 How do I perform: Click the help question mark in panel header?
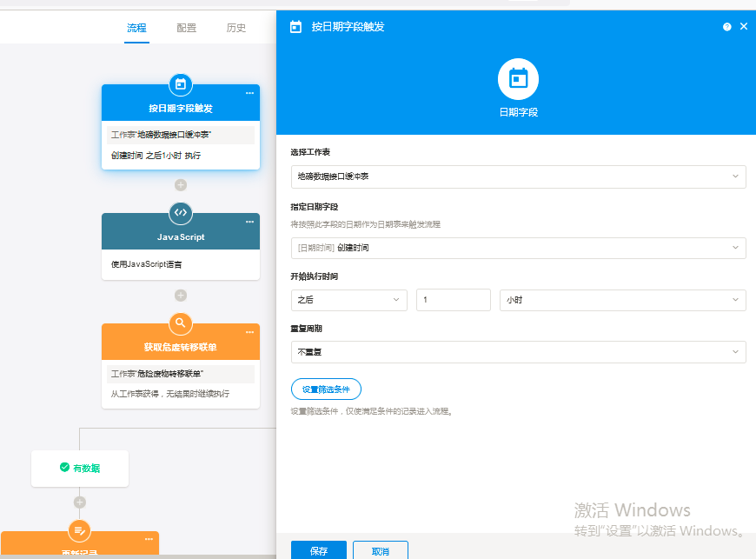coord(726,26)
